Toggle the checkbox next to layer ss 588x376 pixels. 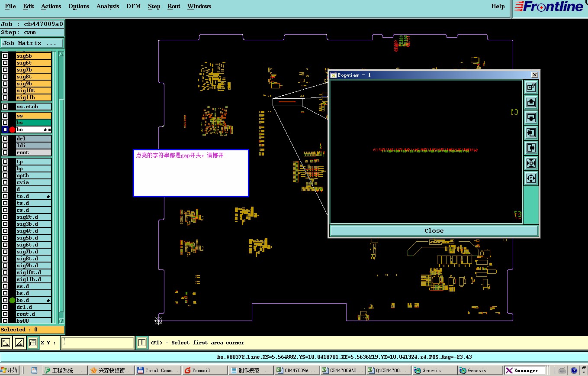5,116
